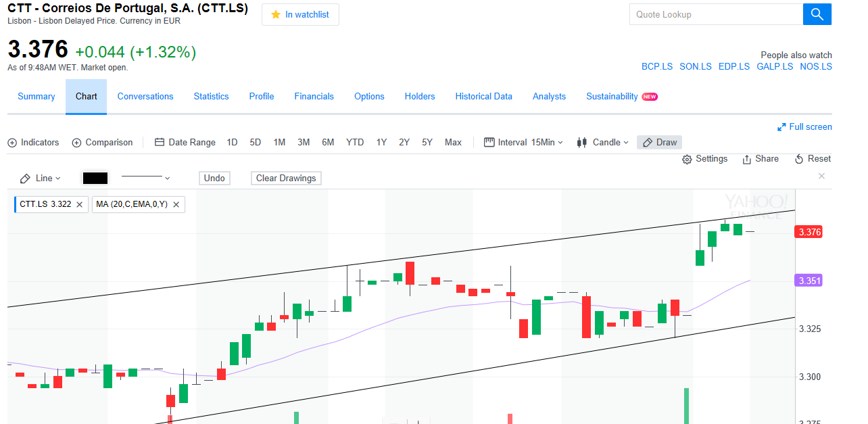Click the Clear Drawings button
Image resolution: width=868 pixels, height=424 pixels.
coord(286,178)
